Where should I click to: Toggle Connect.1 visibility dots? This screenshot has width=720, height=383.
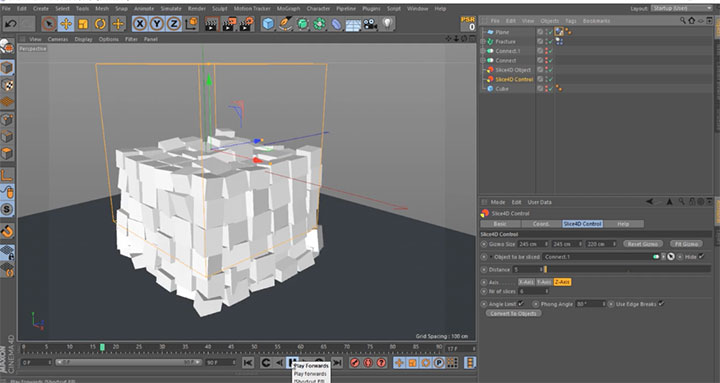pos(546,51)
